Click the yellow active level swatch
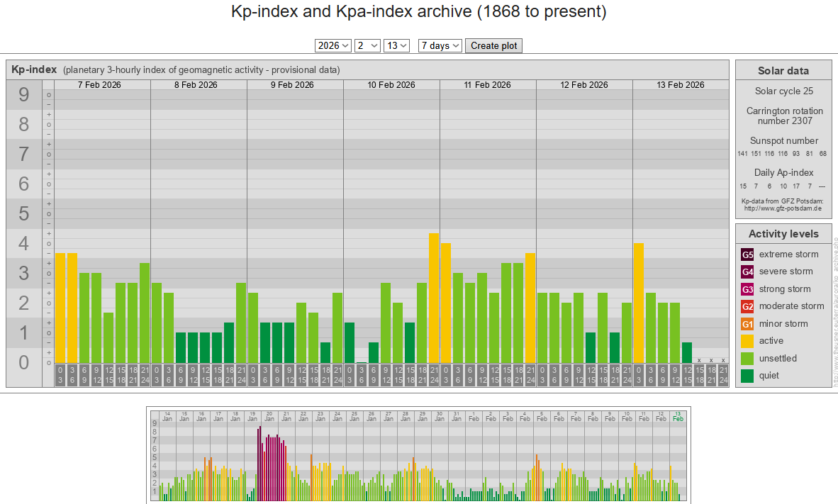 [747, 341]
